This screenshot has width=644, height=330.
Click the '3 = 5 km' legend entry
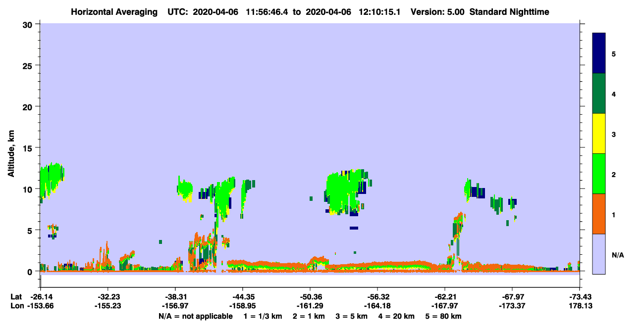point(352,316)
